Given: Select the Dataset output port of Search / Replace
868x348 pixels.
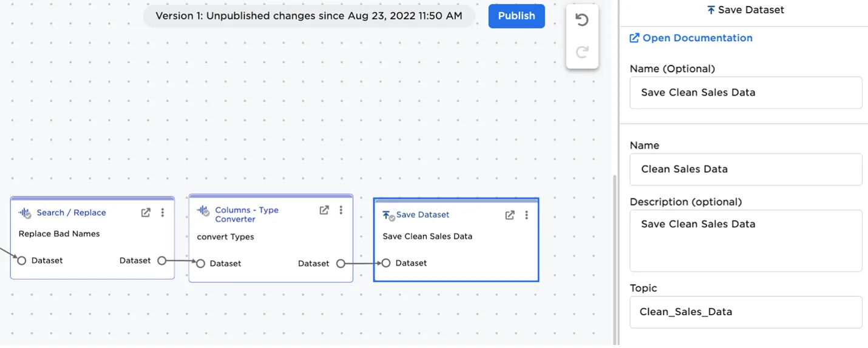Looking at the screenshot, I should click(161, 261).
